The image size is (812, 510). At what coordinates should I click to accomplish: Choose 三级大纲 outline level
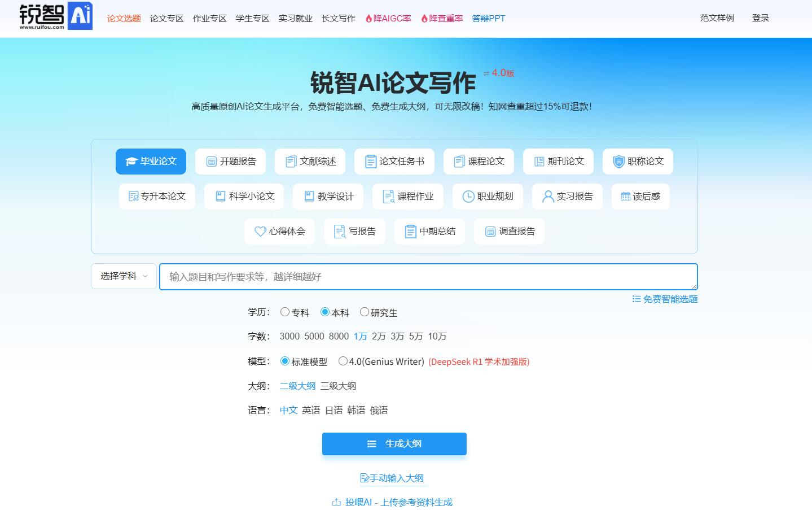click(x=338, y=386)
